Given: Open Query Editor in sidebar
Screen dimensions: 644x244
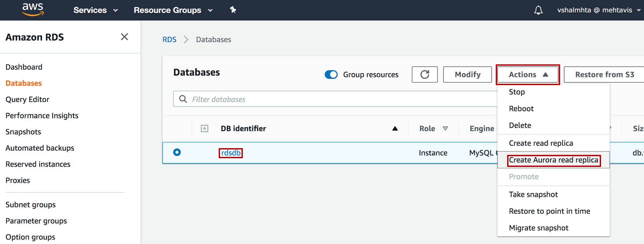Looking at the screenshot, I should click(27, 100).
